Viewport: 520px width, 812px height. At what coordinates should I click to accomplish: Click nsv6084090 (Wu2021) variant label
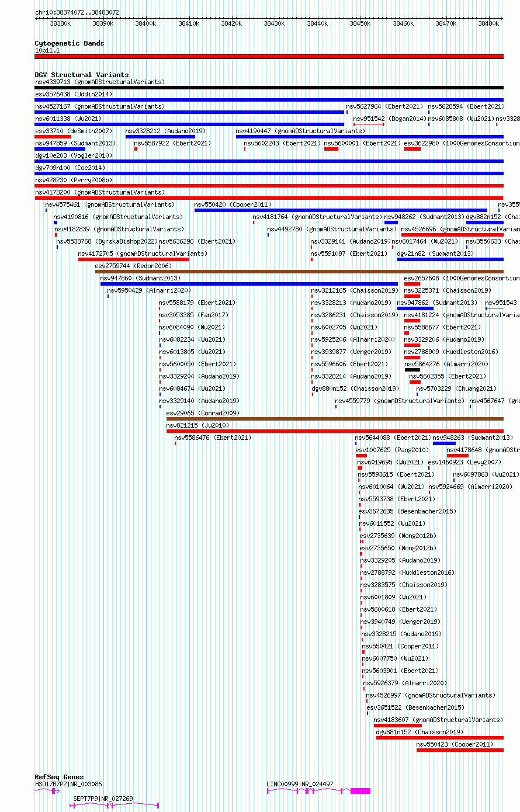(x=192, y=327)
